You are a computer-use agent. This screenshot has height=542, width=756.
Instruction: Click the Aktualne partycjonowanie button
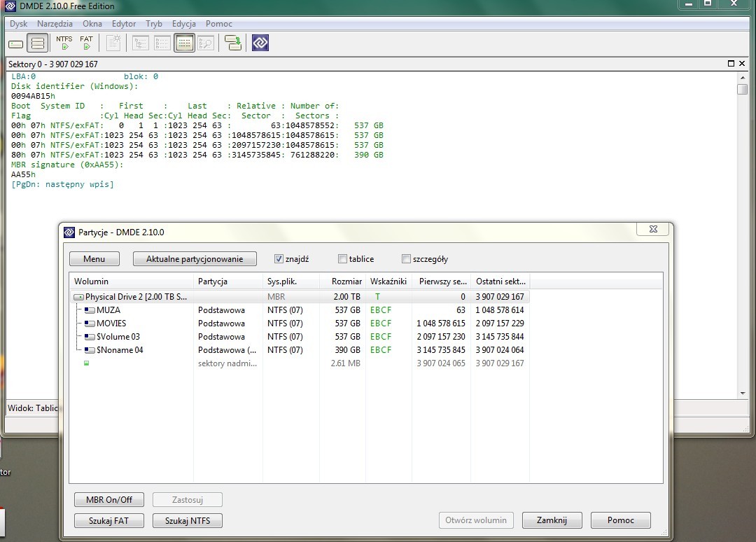click(x=195, y=259)
